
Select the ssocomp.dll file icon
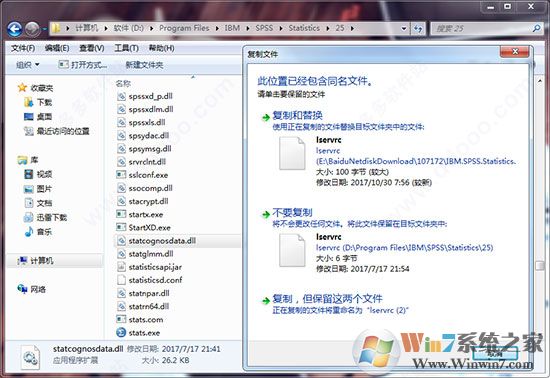121,188
